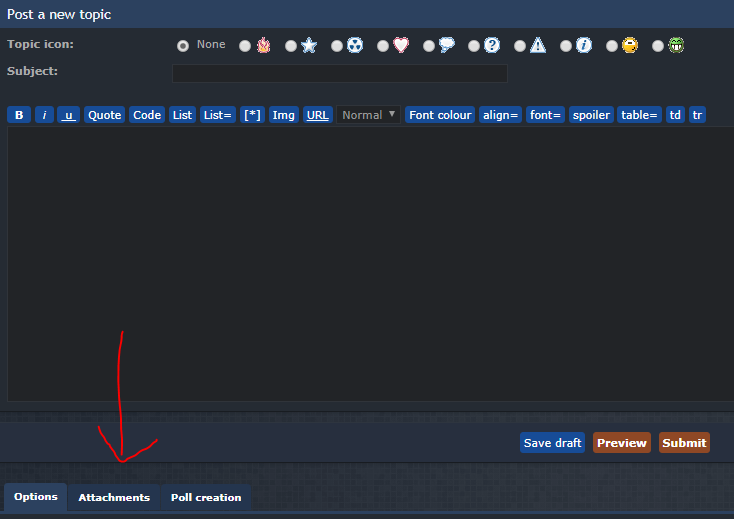This screenshot has height=519, width=734.
Task: Select the None topic icon radio
Action: (x=183, y=46)
